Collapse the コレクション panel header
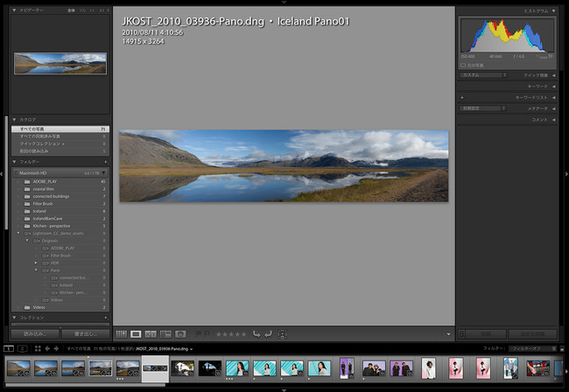Image resolution: width=569 pixels, height=392 pixels. click(x=14, y=318)
